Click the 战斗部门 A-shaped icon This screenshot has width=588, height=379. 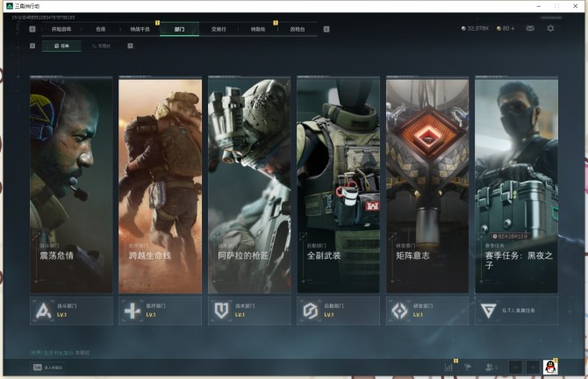(44, 311)
